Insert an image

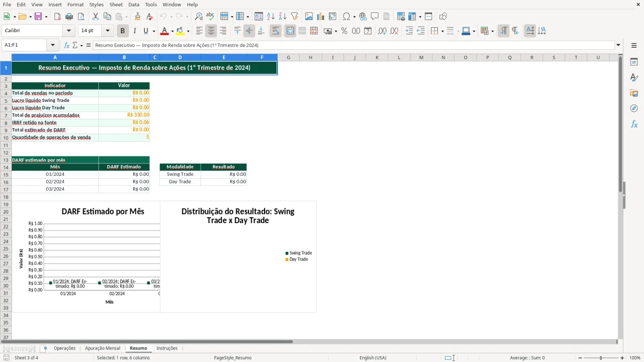(309, 17)
